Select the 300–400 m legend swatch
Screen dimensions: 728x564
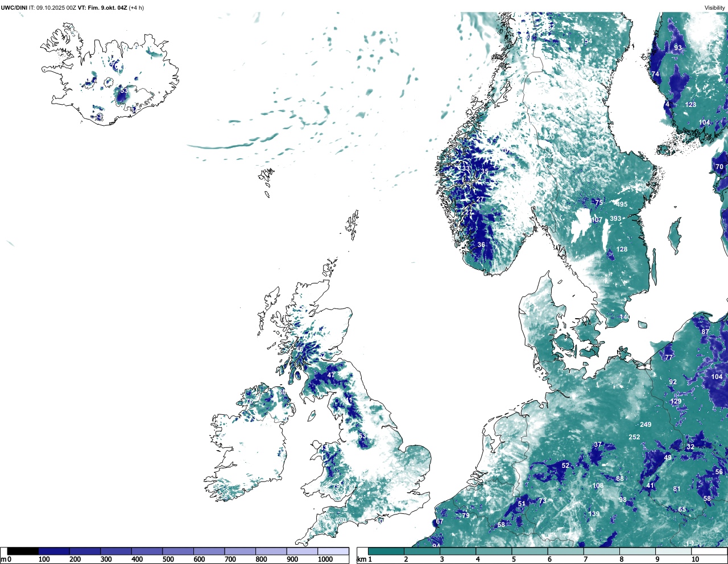[x=116, y=551]
